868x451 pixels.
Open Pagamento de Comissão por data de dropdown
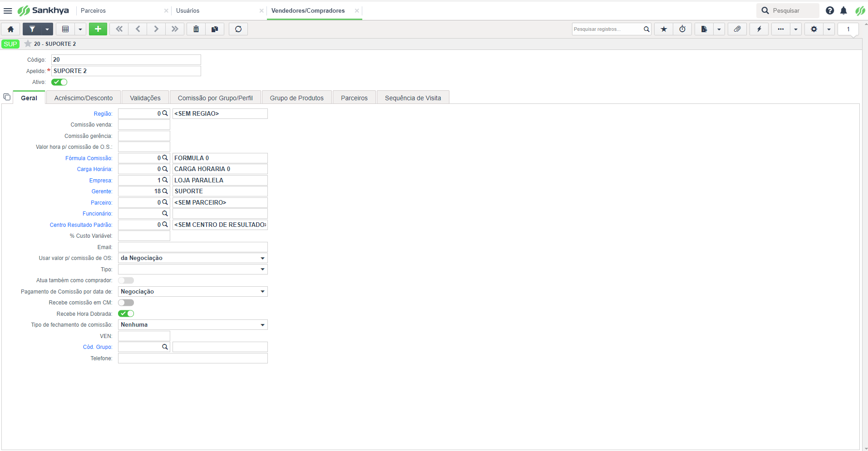pyautogui.click(x=193, y=291)
